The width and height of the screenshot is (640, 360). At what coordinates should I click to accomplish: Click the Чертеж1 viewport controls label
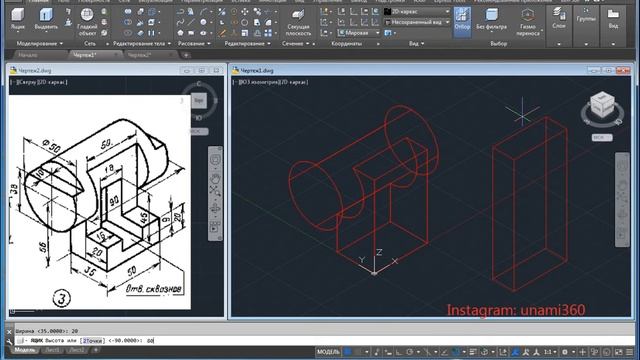point(235,82)
